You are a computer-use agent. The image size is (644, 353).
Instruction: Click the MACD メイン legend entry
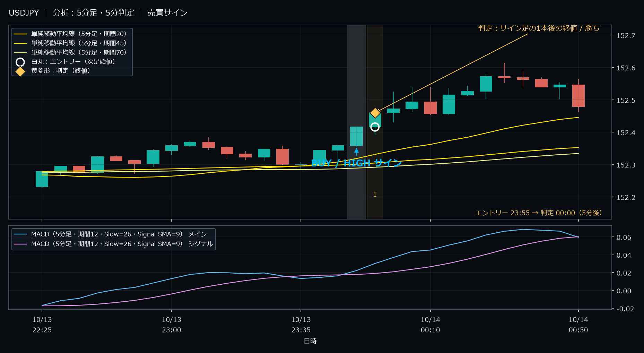110,234
